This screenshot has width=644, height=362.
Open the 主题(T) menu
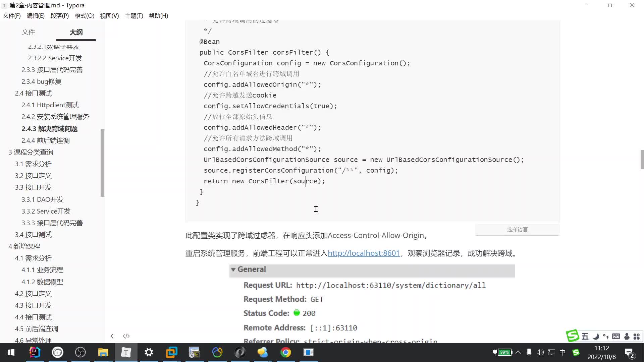134,16
